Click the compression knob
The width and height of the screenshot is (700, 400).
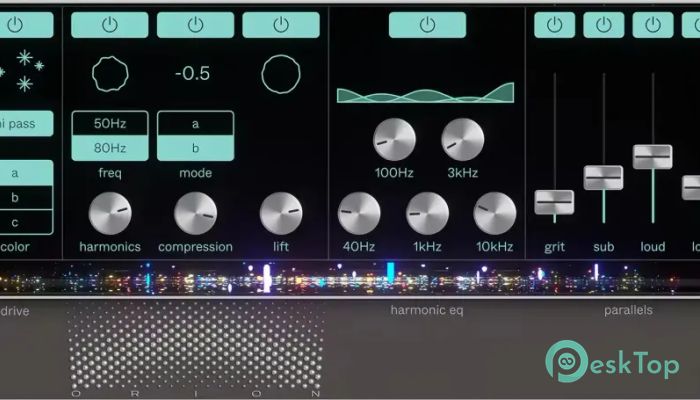point(195,212)
